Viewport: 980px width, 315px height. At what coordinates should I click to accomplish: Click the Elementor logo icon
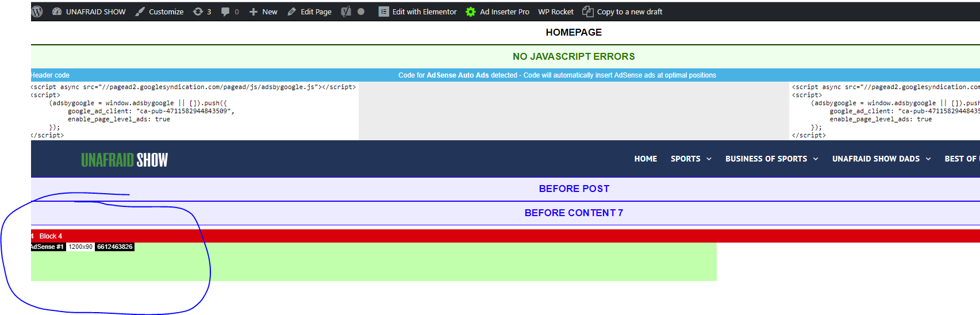[x=384, y=11]
